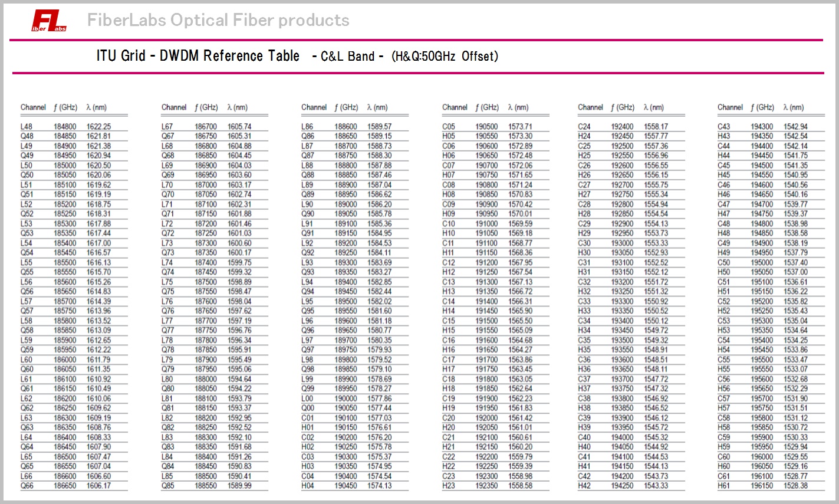Viewport: 839px width, 504px height.
Task: Click the λ (nm) header above 1542.94
Action: pos(794,107)
